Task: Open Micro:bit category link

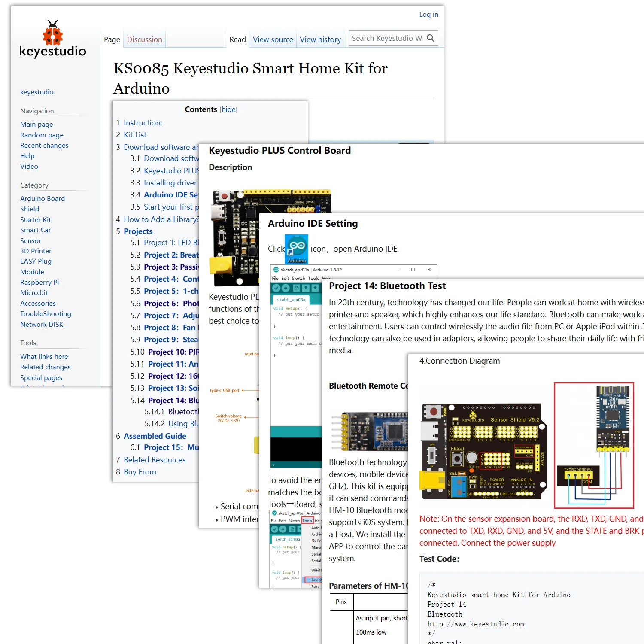Action: [34, 292]
